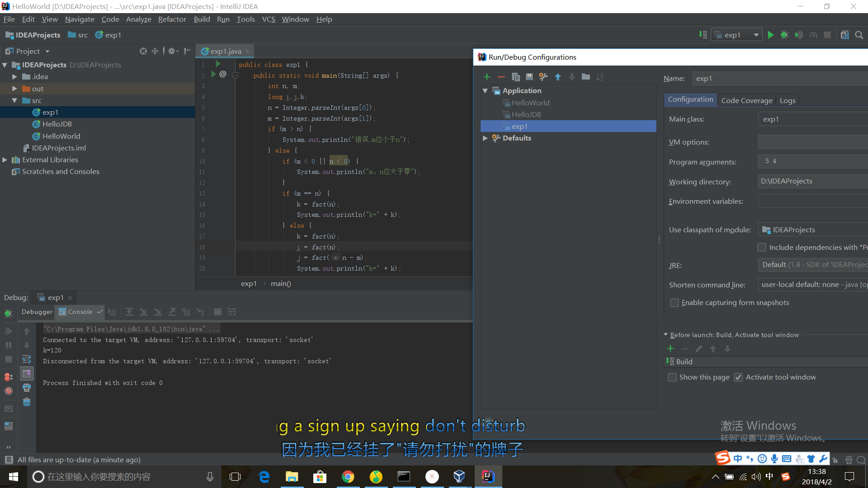Open the Analyze menu
Screen dimensions: 868x488
point(138,19)
